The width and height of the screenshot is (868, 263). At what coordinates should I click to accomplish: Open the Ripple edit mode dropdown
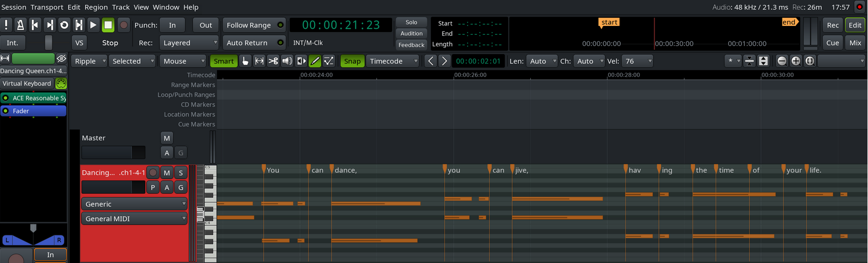point(89,61)
